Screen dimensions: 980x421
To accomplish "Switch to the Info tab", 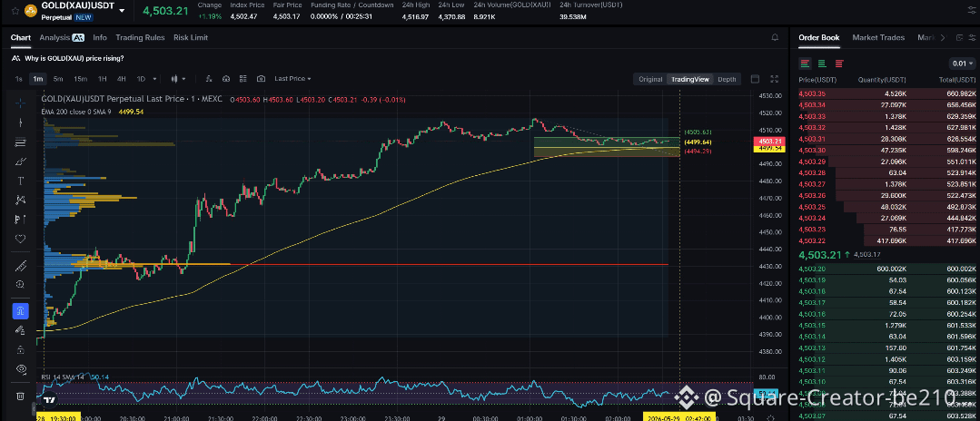I will [x=100, y=37].
